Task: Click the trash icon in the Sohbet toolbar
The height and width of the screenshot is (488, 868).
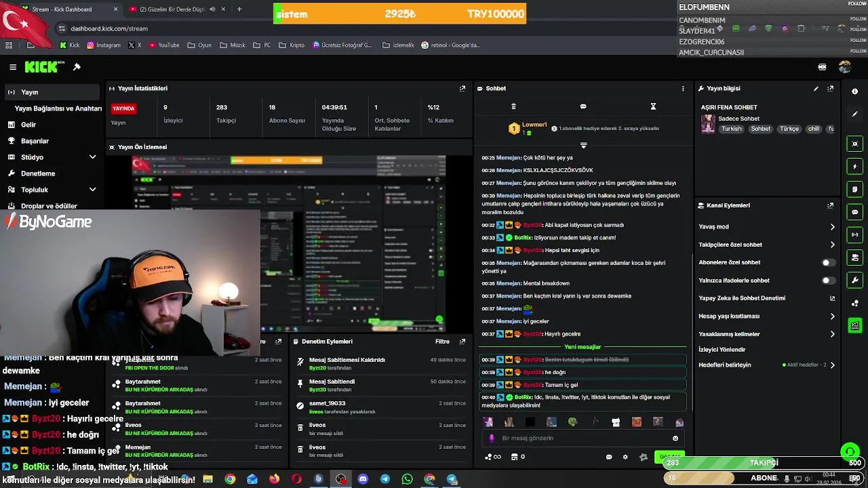Action: coord(513,106)
